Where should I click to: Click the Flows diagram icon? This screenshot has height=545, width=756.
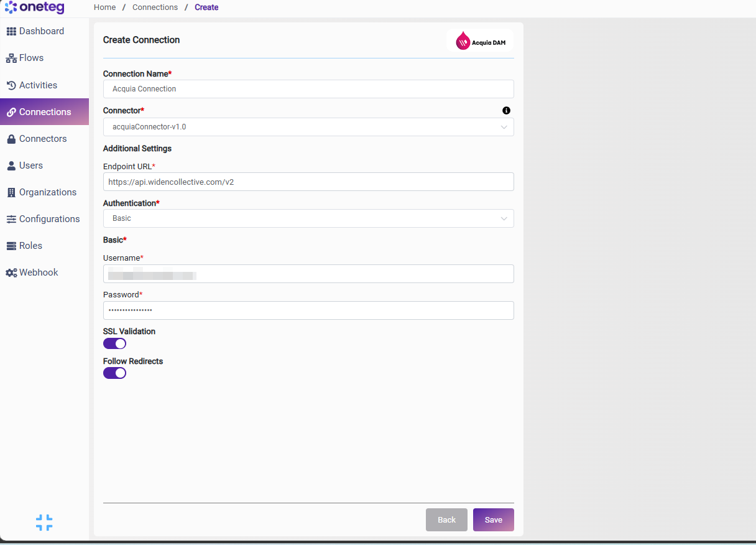click(11, 58)
